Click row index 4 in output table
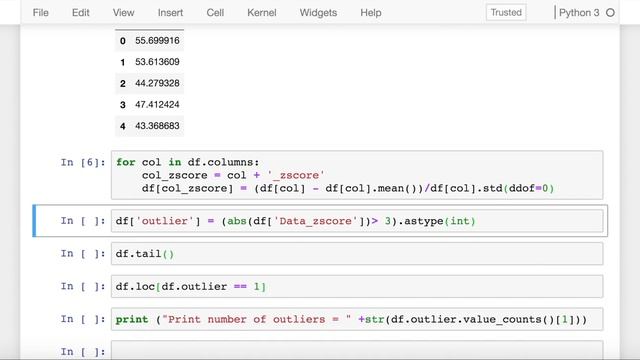The width and height of the screenshot is (640, 360). pyautogui.click(x=122, y=126)
